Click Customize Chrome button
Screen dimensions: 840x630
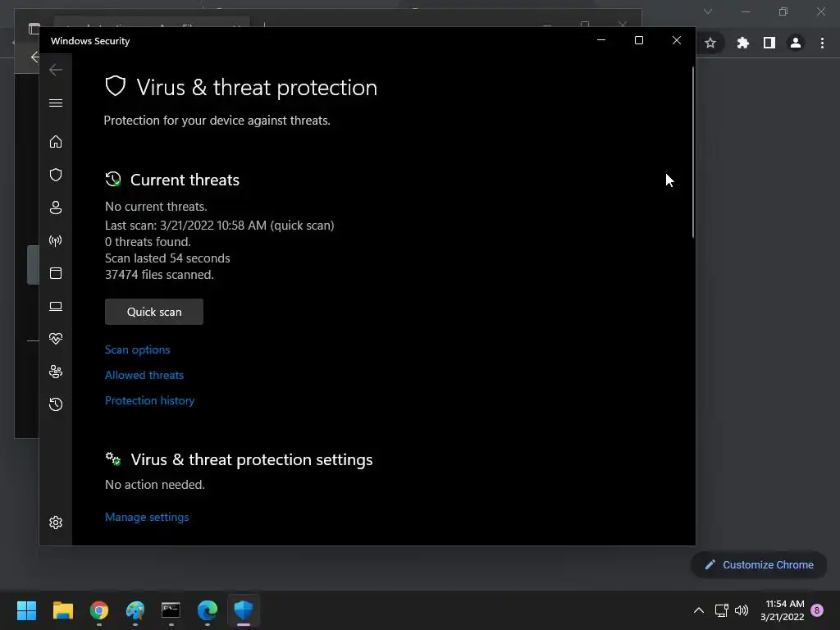point(759,564)
